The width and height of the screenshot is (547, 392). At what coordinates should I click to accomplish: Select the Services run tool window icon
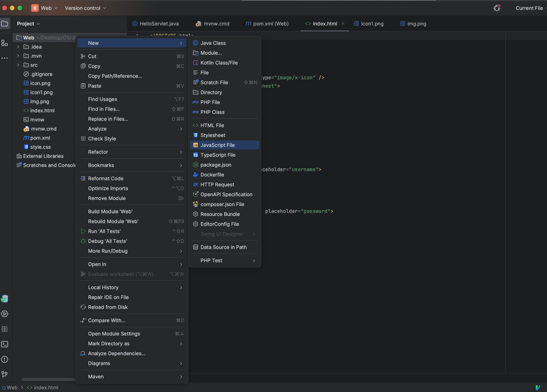(5, 314)
